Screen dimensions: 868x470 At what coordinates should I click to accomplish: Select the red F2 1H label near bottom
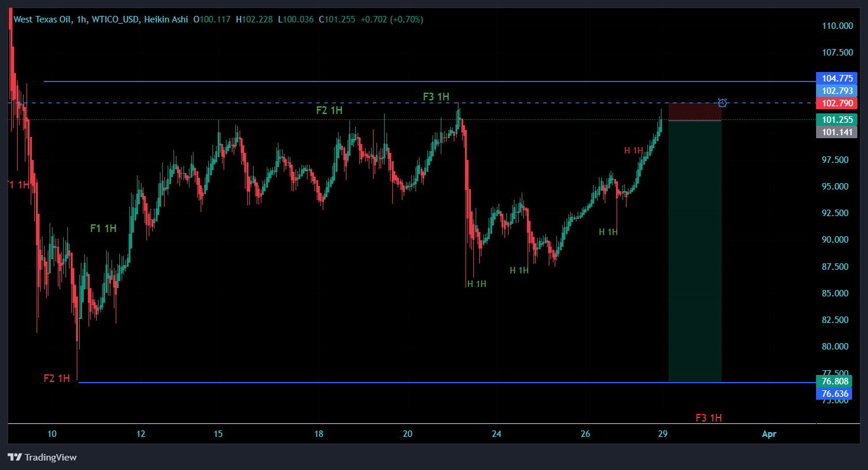point(57,378)
